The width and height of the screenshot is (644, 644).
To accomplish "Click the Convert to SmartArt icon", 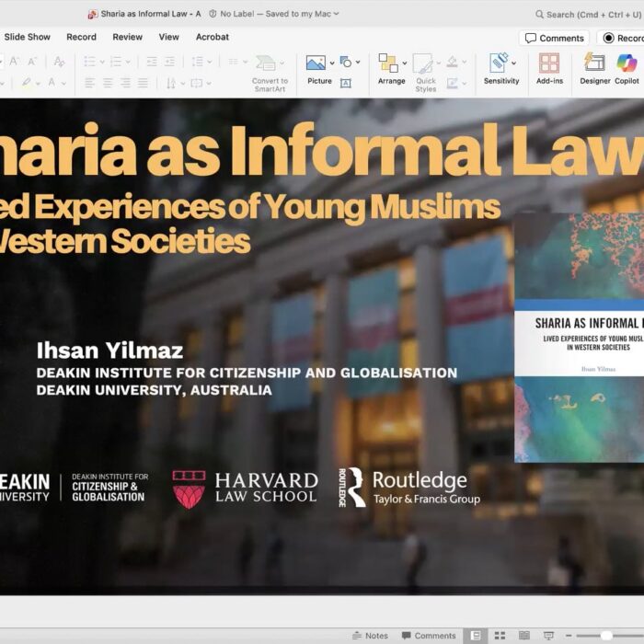I will (269, 69).
